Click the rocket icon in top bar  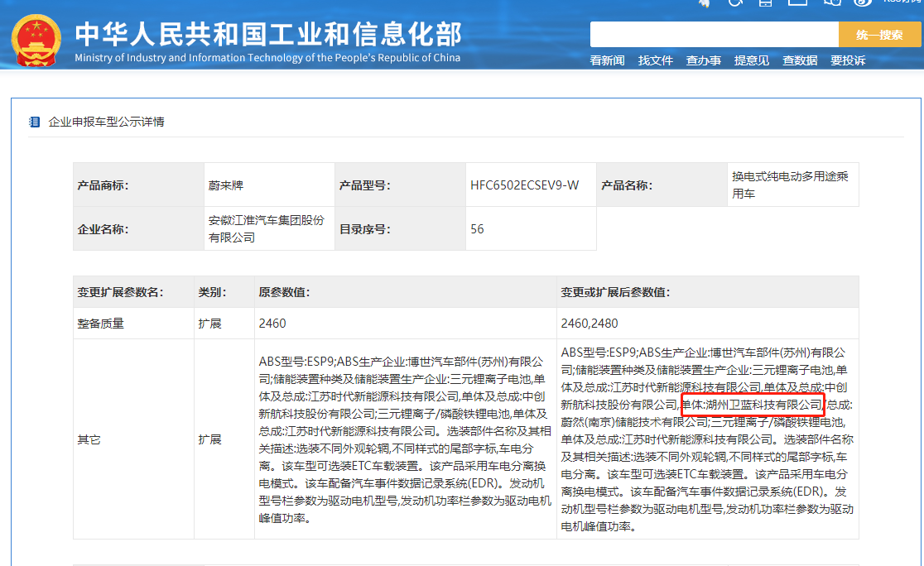click(705, 2)
